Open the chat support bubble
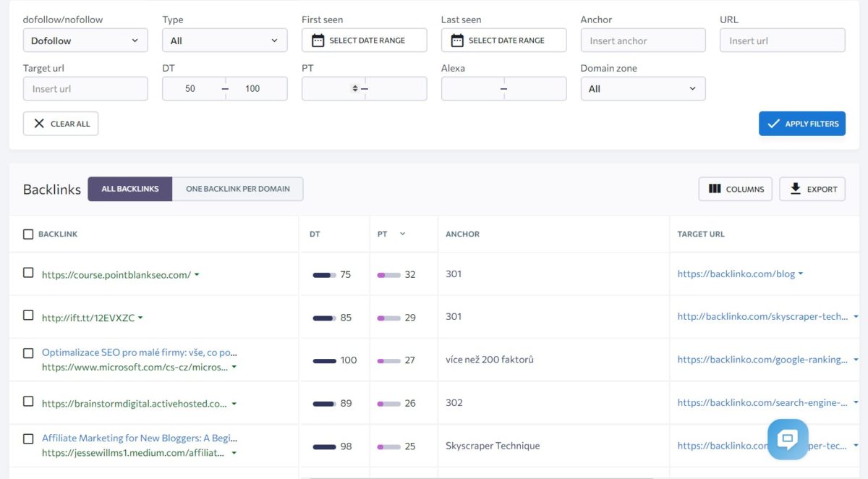This screenshot has width=868, height=479. point(788,439)
